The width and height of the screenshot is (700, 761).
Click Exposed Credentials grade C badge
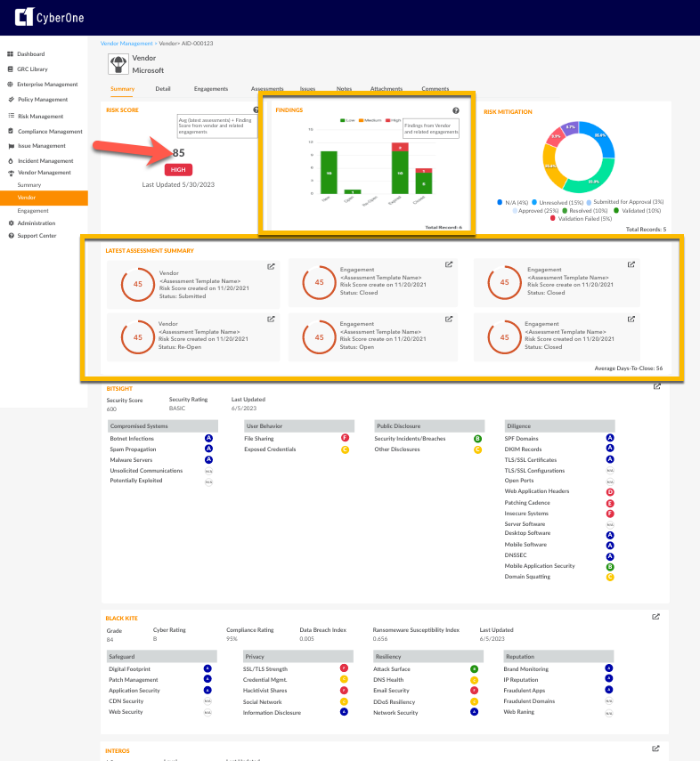[345, 449]
